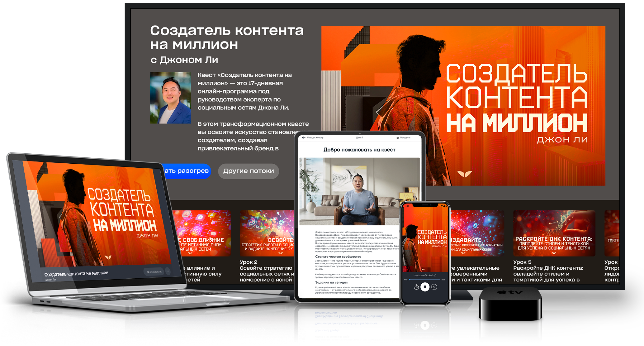
Task: Click the Apple TV logo on the box
Action: 510,292
